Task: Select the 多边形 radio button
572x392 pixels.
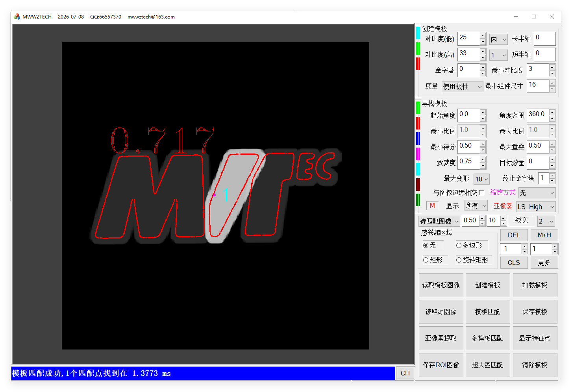Action: click(x=459, y=245)
